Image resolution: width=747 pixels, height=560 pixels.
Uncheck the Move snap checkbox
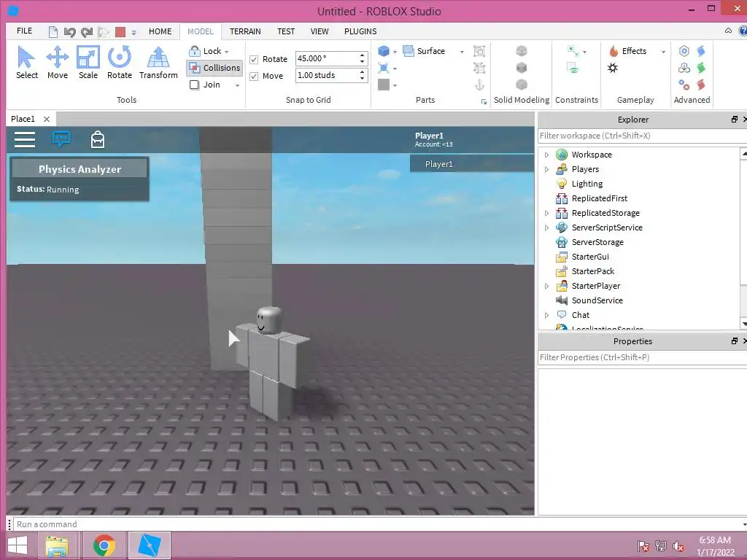pos(254,76)
